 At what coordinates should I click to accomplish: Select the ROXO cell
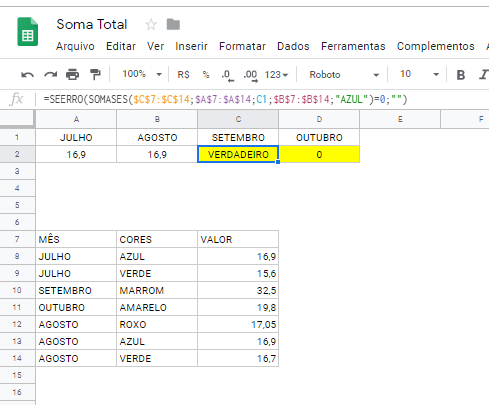[x=157, y=324]
